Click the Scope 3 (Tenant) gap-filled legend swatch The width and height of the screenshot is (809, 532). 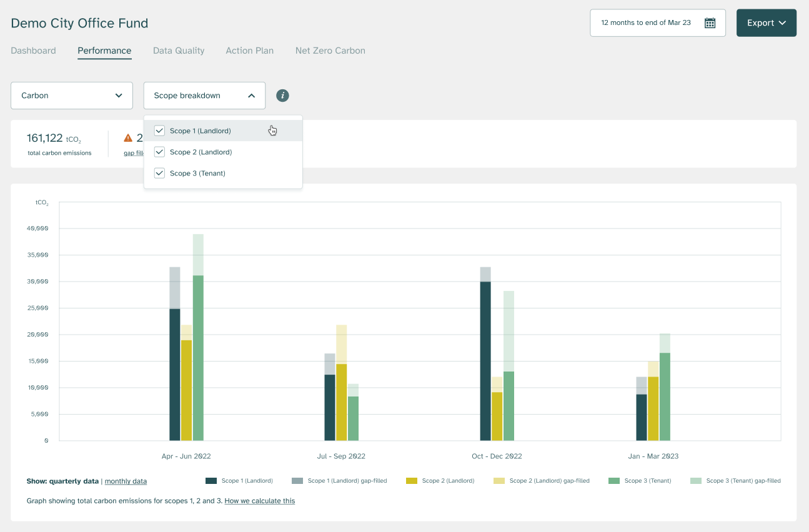pos(695,481)
